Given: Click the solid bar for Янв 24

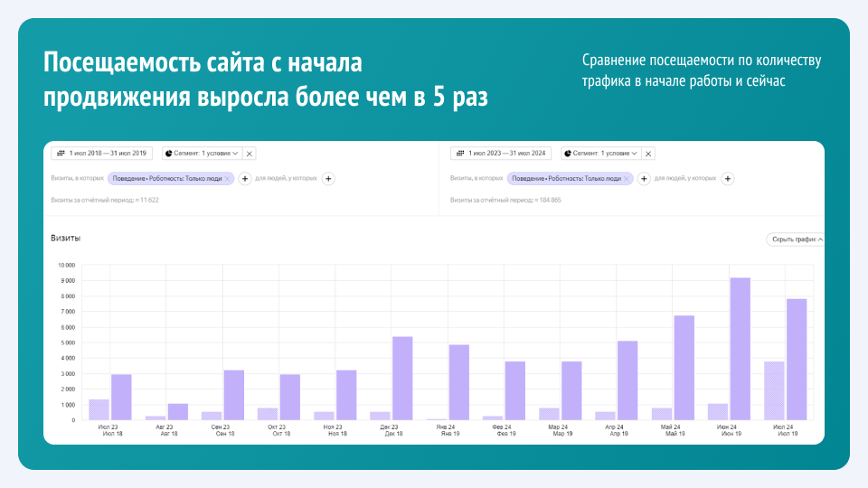Looking at the screenshot, I should coord(459,382).
